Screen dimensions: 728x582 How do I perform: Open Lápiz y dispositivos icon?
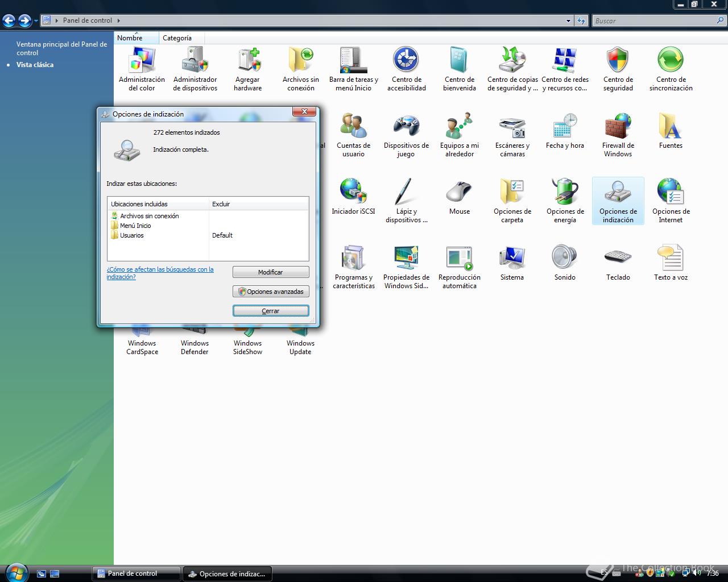(x=407, y=201)
